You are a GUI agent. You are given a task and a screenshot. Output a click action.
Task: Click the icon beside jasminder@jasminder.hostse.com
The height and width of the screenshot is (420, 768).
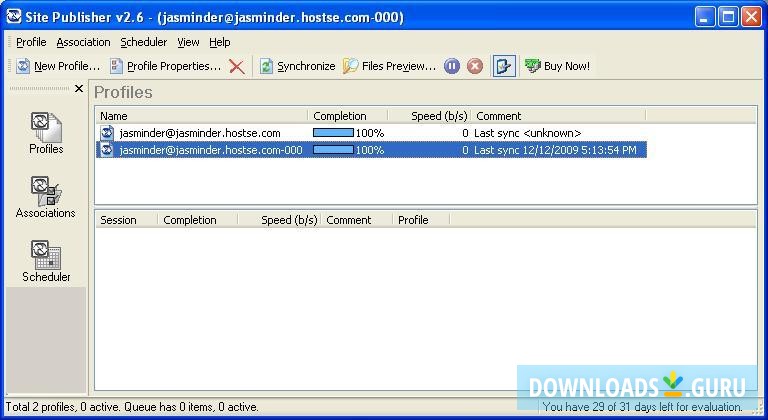coord(107,133)
